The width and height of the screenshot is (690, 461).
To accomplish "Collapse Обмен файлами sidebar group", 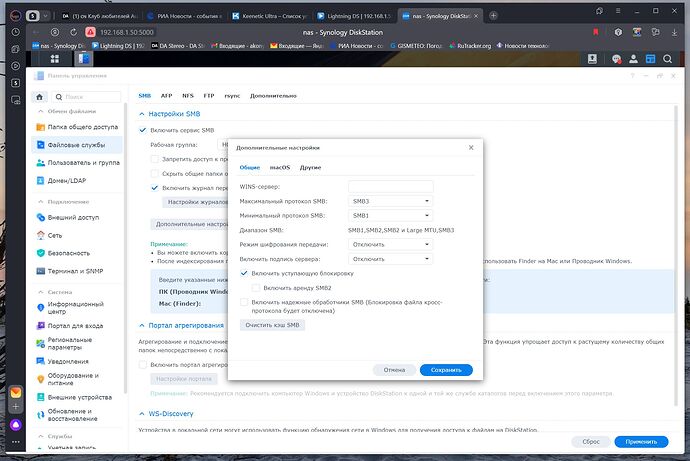I will 40,111.
